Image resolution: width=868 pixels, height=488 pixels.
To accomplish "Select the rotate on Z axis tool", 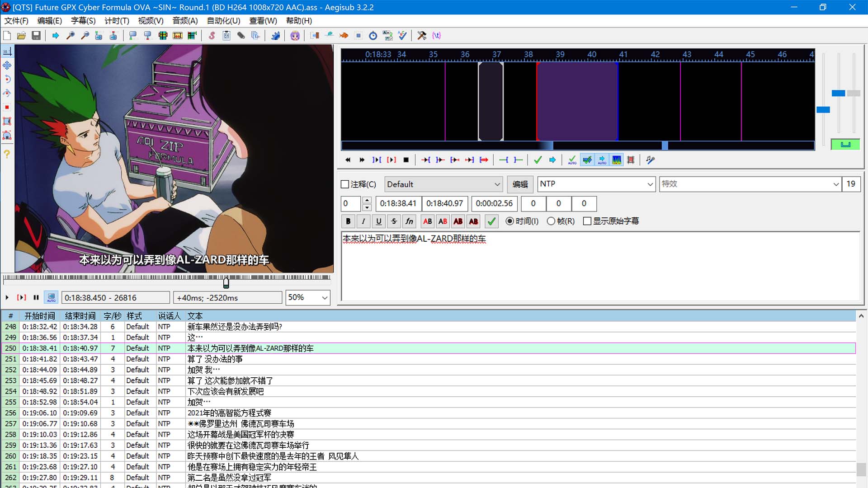I will [x=7, y=80].
